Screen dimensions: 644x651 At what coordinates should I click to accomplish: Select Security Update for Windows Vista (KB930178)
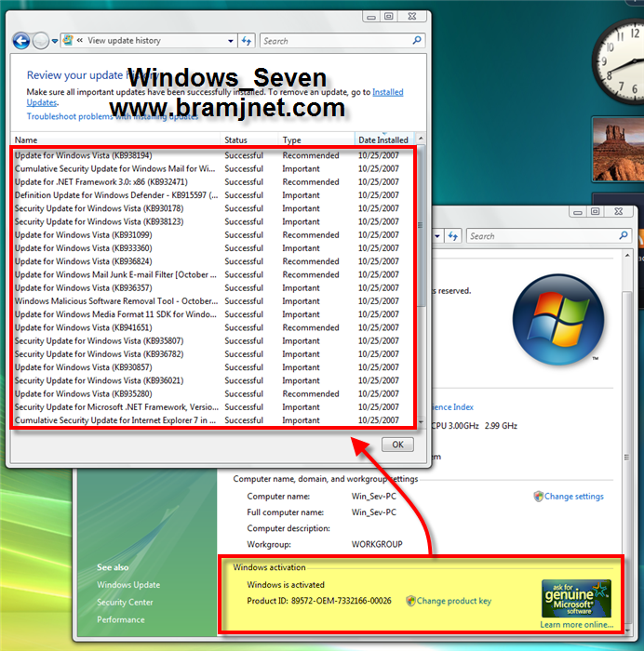[x=213, y=208]
